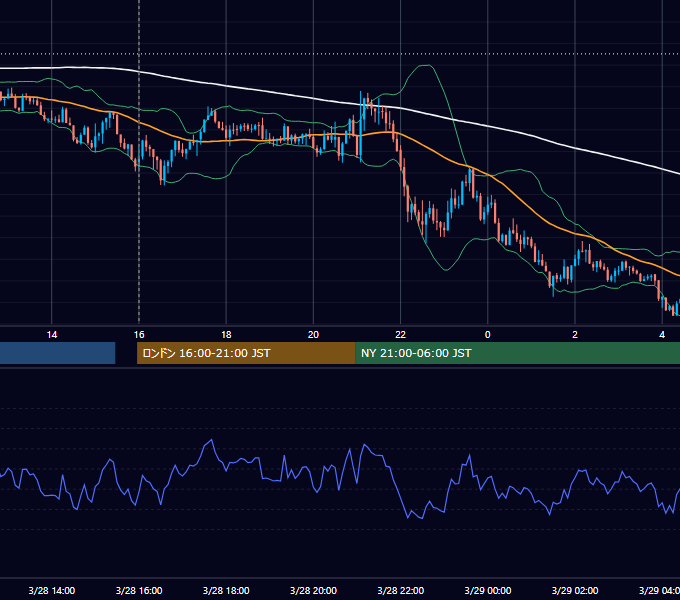The height and width of the screenshot is (600, 680).
Task: Click the 3/28 22:00 time axis label
Action: click(400, 590)
